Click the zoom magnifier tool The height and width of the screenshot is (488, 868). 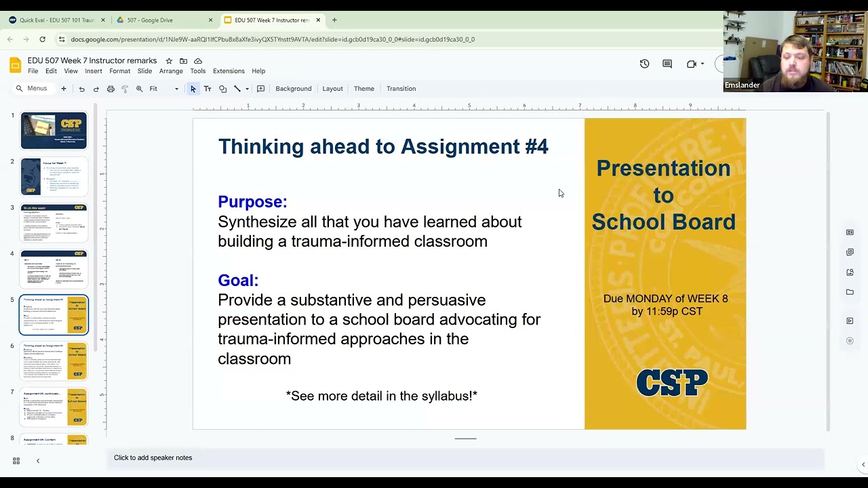(x=139, y=89)
